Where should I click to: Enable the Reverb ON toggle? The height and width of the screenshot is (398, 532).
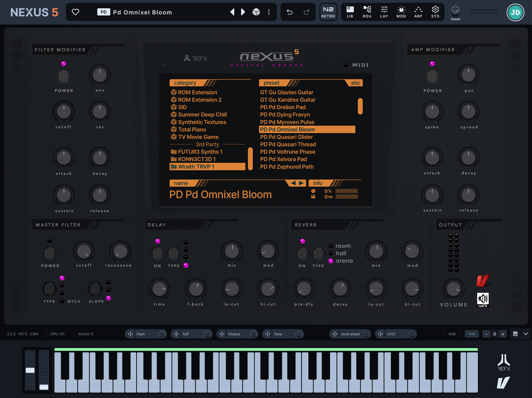[x=302, y=253]
